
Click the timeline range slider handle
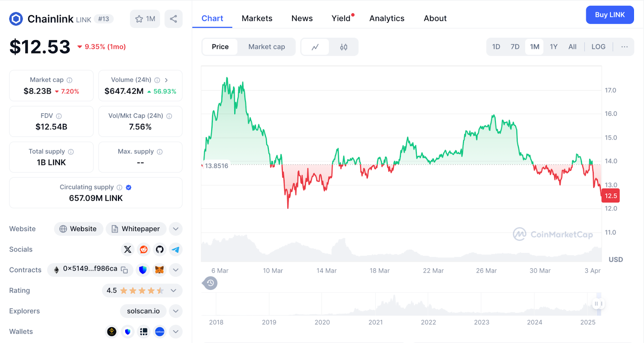pos(599,304)
